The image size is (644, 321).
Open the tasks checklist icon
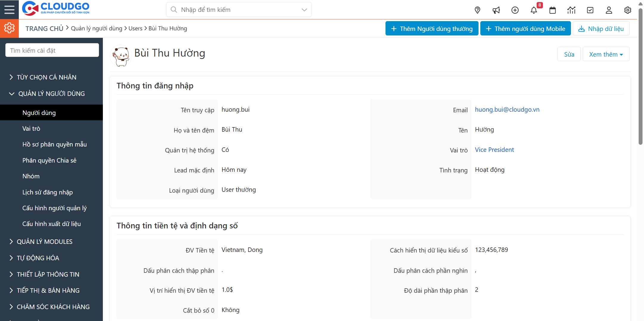[590, 10]
